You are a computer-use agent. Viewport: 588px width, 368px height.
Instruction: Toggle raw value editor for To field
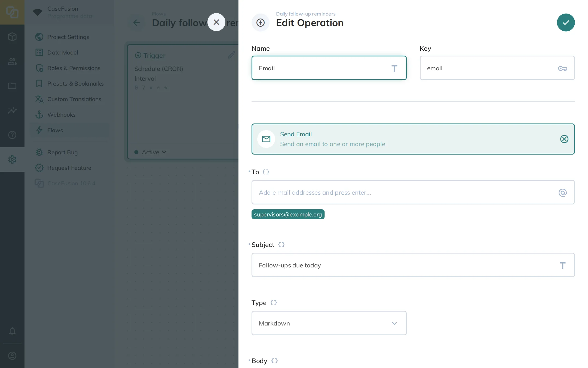(x=266, y=172)
